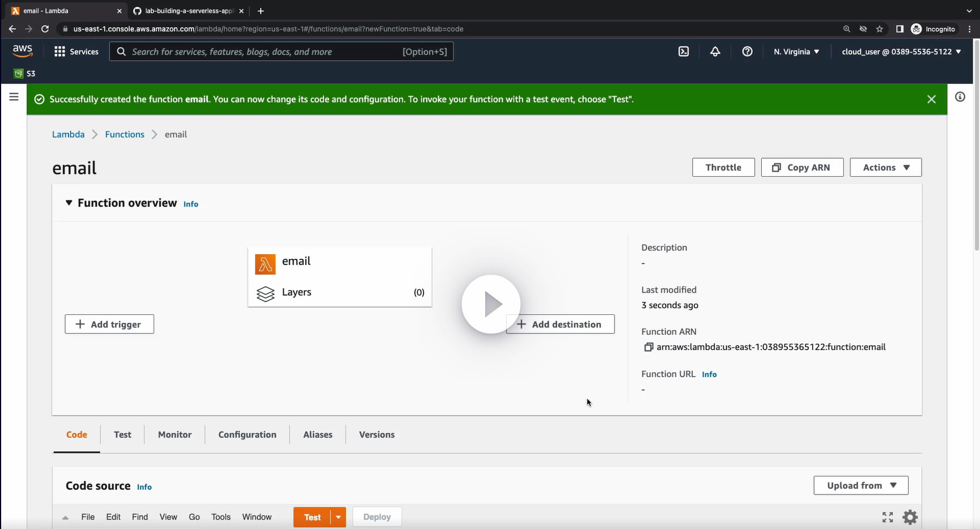This screenshot has height=529, width=980.
Task: Collapse the code editor menu bar arrow
Action: [66, 517]
